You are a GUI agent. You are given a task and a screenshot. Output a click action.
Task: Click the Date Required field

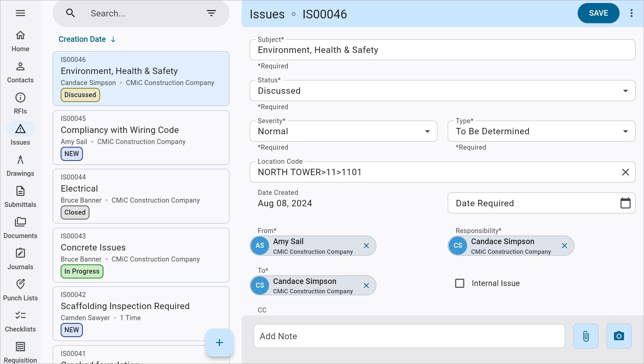click(x=541, y=203)
